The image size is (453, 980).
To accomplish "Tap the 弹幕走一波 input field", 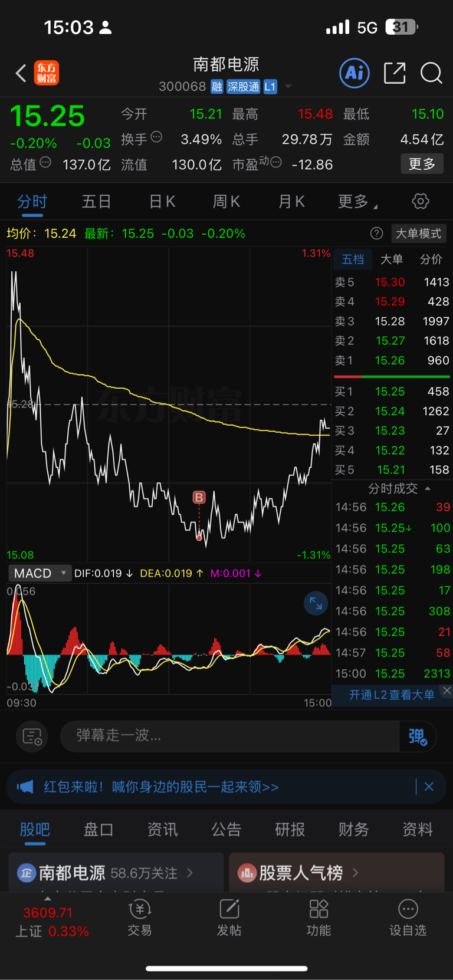I will pos(230,736).
